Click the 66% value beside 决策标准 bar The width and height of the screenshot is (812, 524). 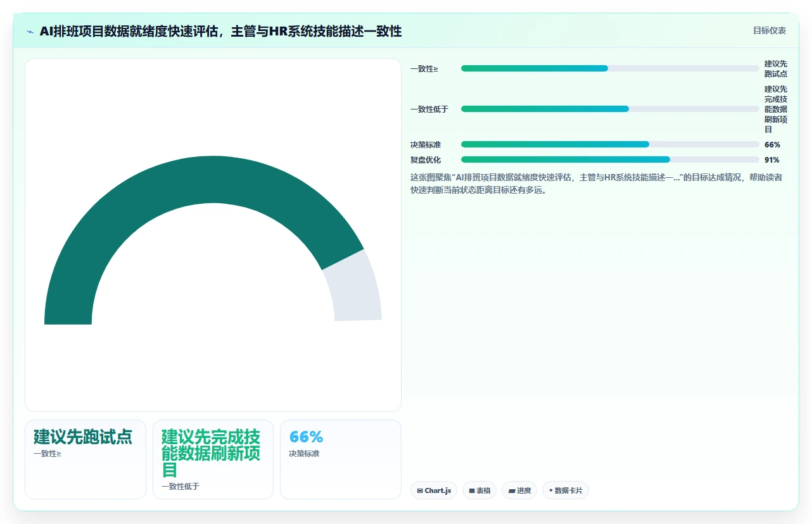pyautogui.click(x=772, y=145)
